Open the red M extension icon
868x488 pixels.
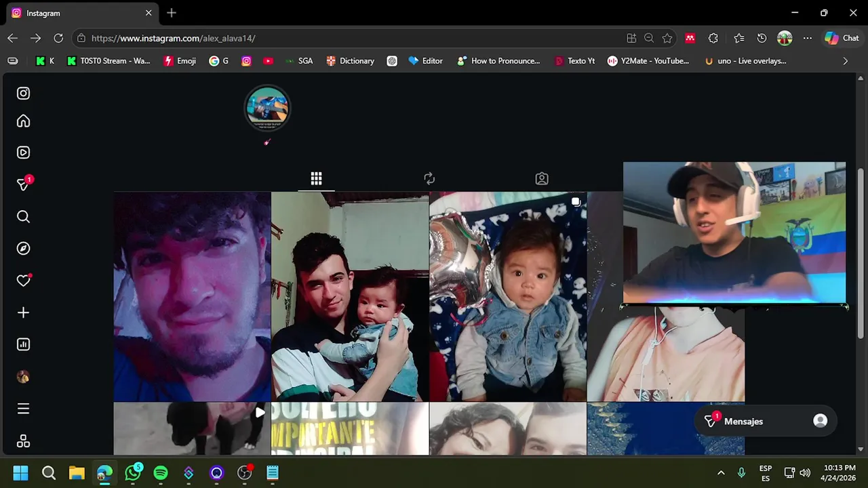click(690, 38)
